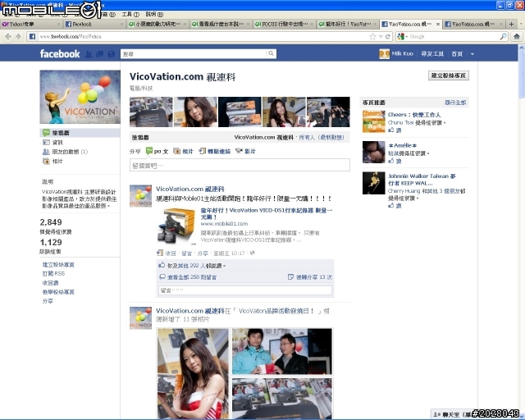Open the shared 13 次 link
This screenshot has height=420, width=525.
[313, 277]
